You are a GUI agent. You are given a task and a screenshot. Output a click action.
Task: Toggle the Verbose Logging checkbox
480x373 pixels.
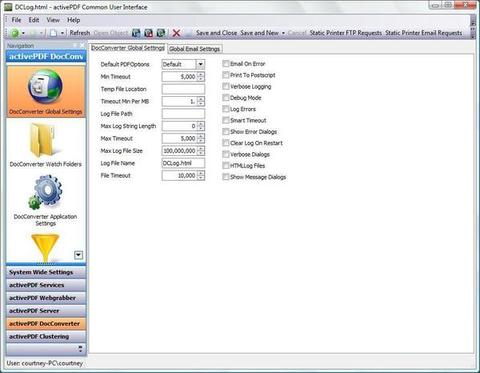[x=226, y=86]
